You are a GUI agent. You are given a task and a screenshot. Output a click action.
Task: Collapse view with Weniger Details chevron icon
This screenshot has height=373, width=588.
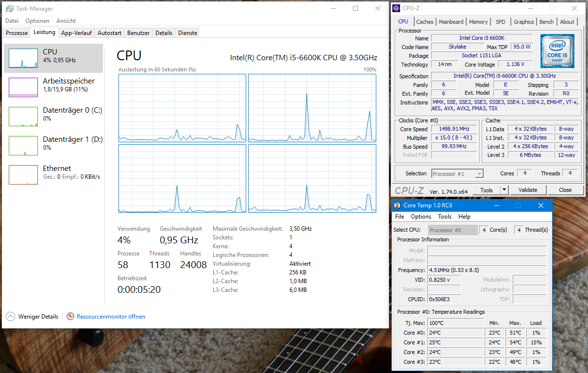coord(10,316)
